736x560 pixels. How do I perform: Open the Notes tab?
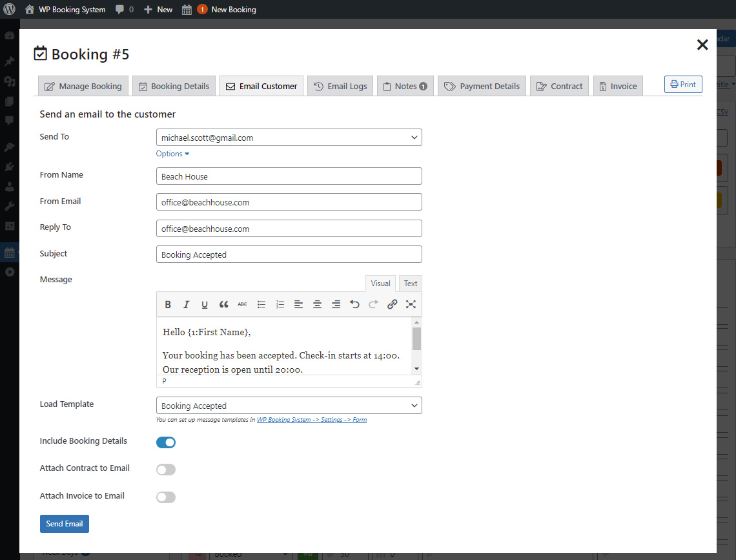coord(405,86)
